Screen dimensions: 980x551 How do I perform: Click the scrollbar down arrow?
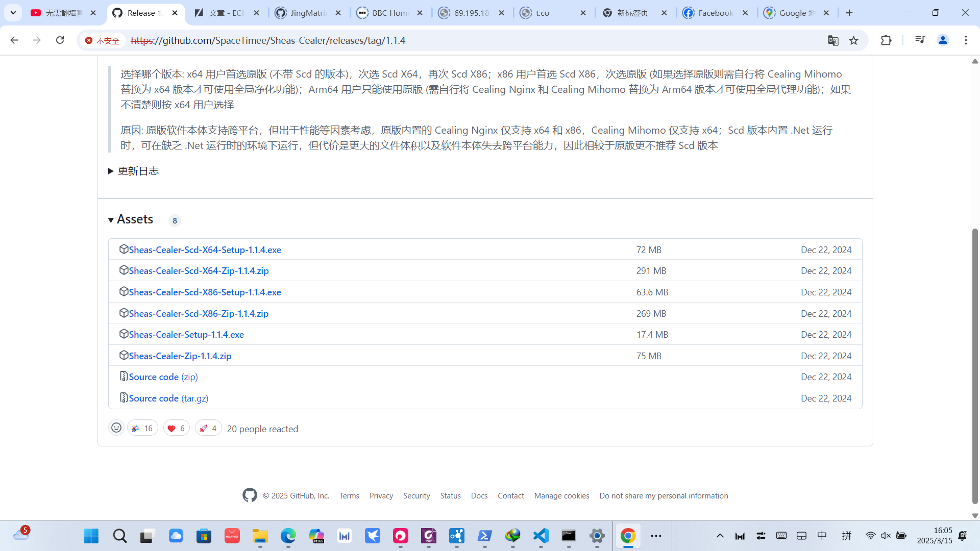(975, 516)
